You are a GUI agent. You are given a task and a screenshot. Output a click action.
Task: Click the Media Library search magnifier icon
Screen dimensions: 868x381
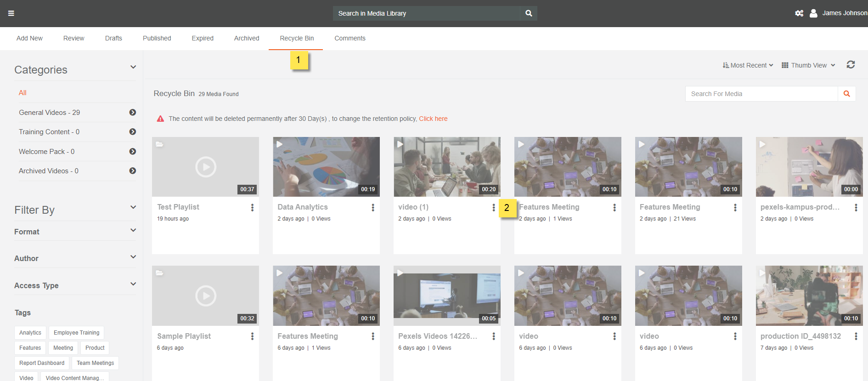pos(529,13)
